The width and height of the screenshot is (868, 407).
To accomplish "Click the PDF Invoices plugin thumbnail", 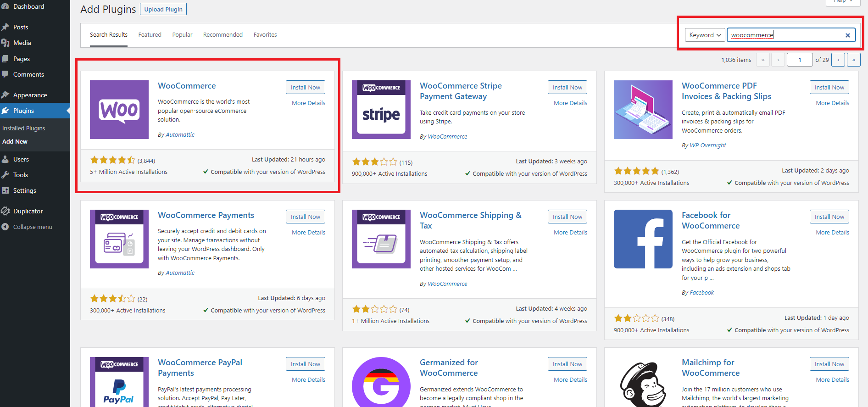I will 643,110.
